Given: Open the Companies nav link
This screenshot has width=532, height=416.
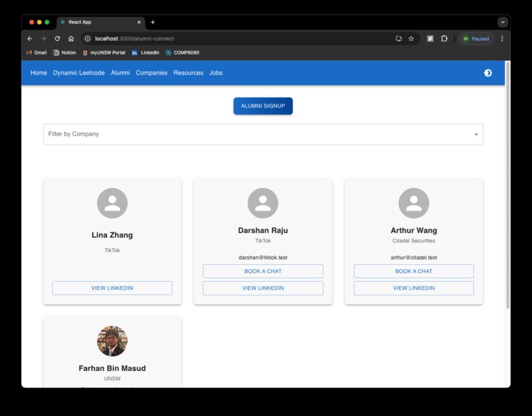Looking at the screenshot, I should [152, 73].
